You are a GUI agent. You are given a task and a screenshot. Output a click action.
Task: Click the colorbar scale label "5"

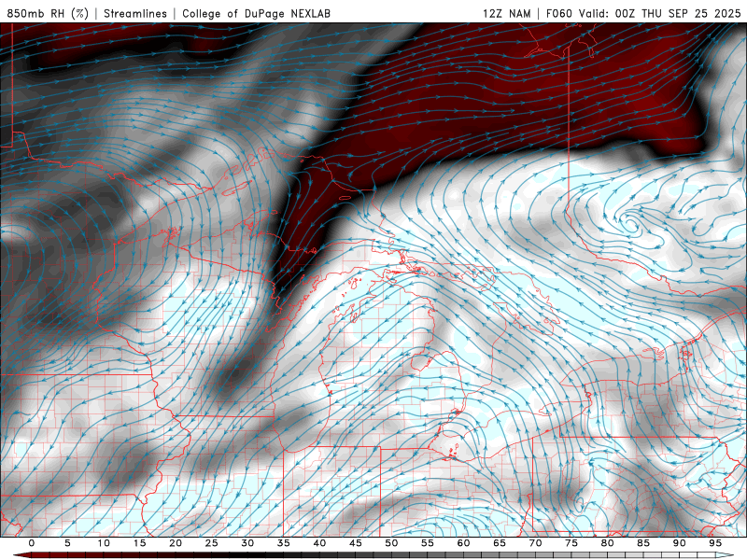pos(67,543)
